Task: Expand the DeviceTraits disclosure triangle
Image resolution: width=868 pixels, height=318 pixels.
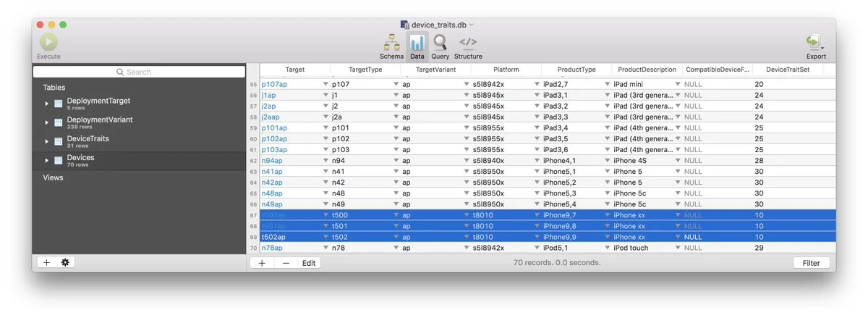Action: click(x=47, y=141)
